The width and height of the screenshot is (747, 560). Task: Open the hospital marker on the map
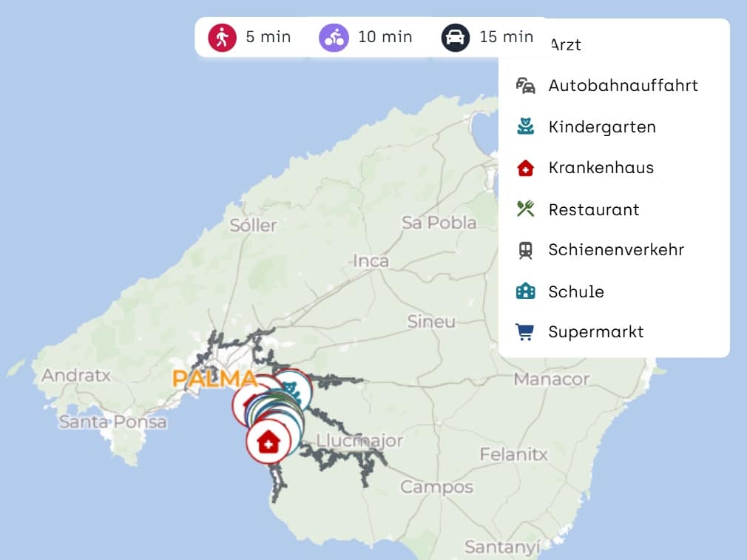pyautogui.click(x=268, y=442)
